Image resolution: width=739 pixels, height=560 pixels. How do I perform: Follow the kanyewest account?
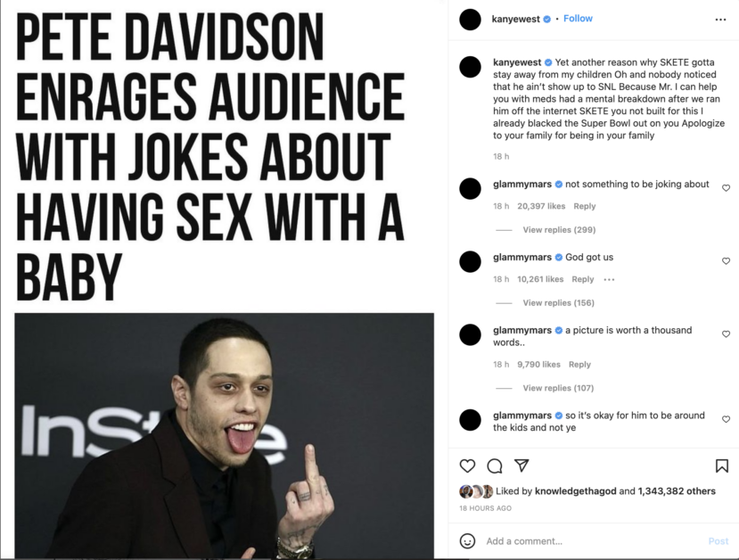click(578, 19)
